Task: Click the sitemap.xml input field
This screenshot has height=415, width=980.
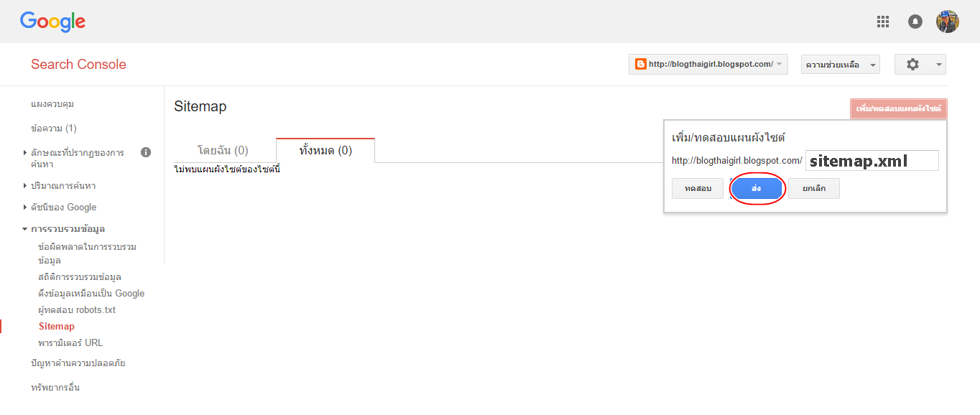Action: point(872,161)
